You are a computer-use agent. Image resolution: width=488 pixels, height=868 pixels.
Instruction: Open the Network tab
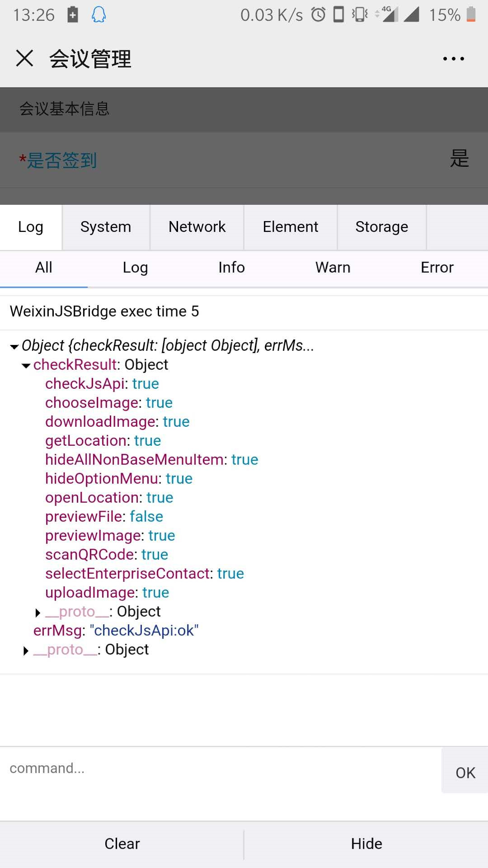[197, 227]
